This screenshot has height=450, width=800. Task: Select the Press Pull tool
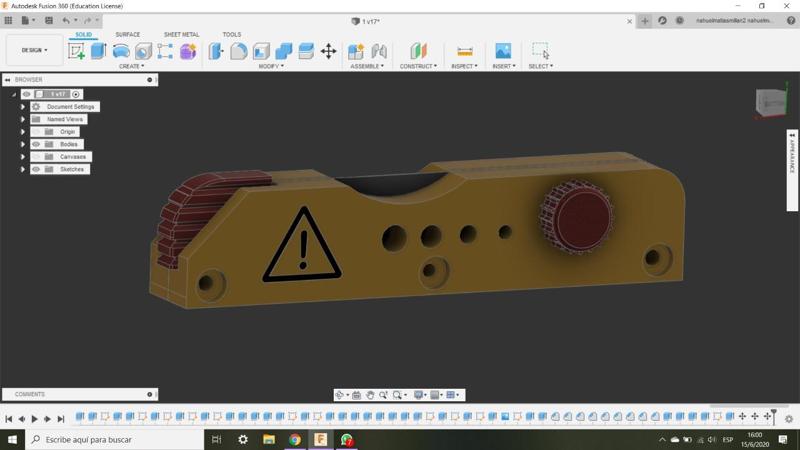click(216, 51)
